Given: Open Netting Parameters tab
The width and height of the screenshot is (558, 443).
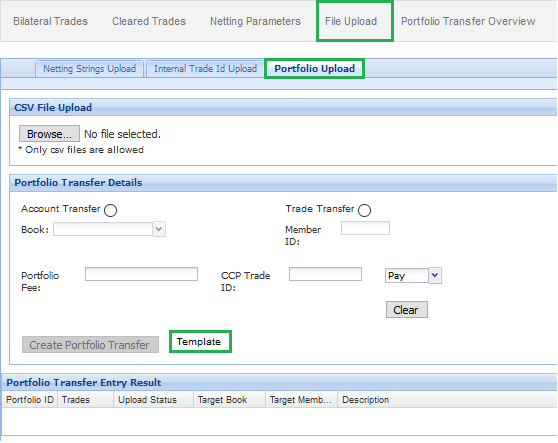Looking at the screenshot, I should point(255,21).
